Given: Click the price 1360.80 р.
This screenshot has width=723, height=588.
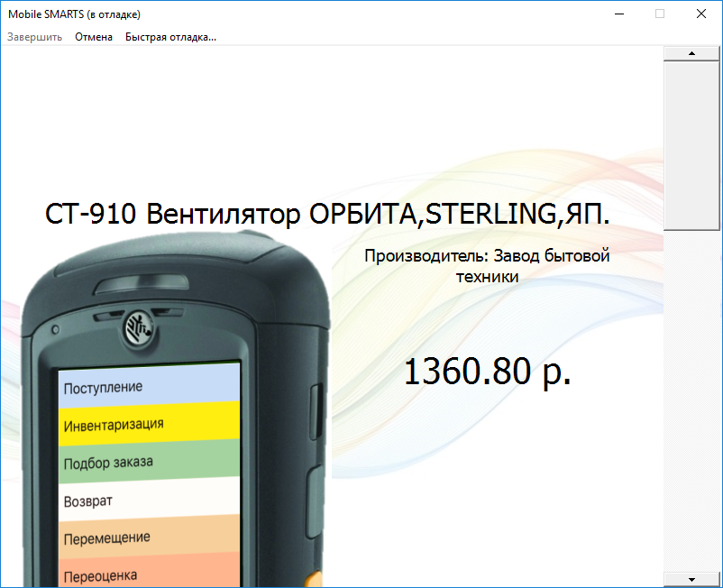Looking at the screenshot, I should [488, 372].
